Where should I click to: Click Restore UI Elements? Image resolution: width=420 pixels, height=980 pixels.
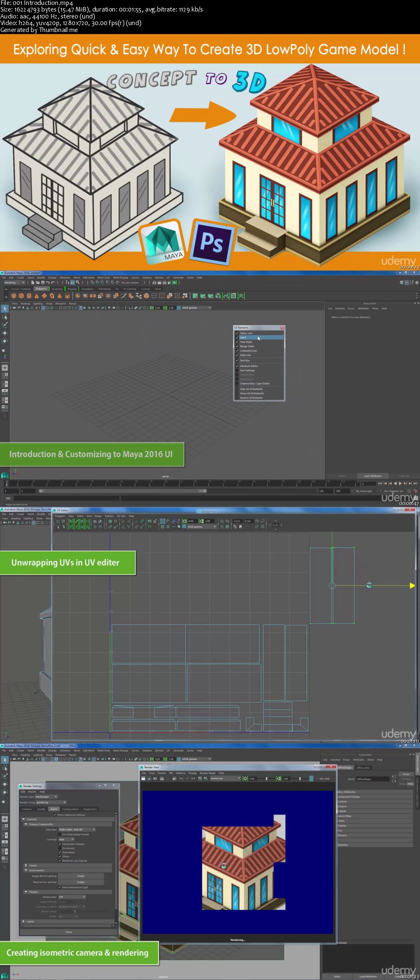coord(251,398)
